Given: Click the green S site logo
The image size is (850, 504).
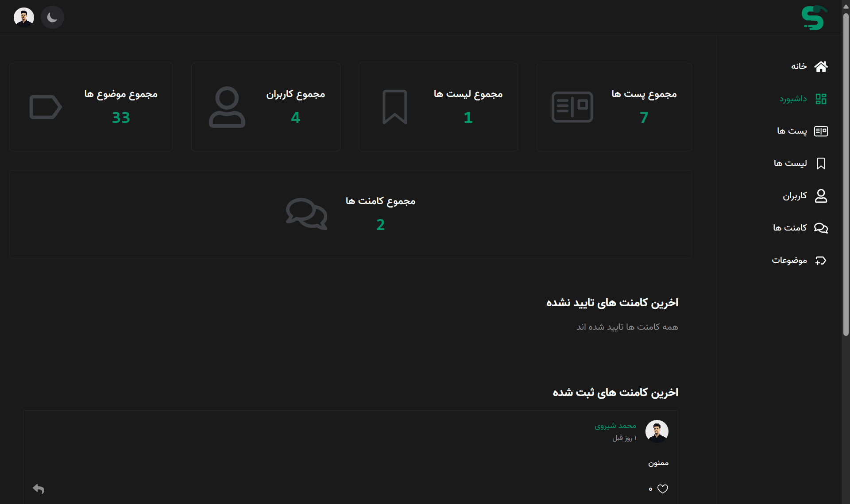Looking at the screenshot, I should 814,18.
